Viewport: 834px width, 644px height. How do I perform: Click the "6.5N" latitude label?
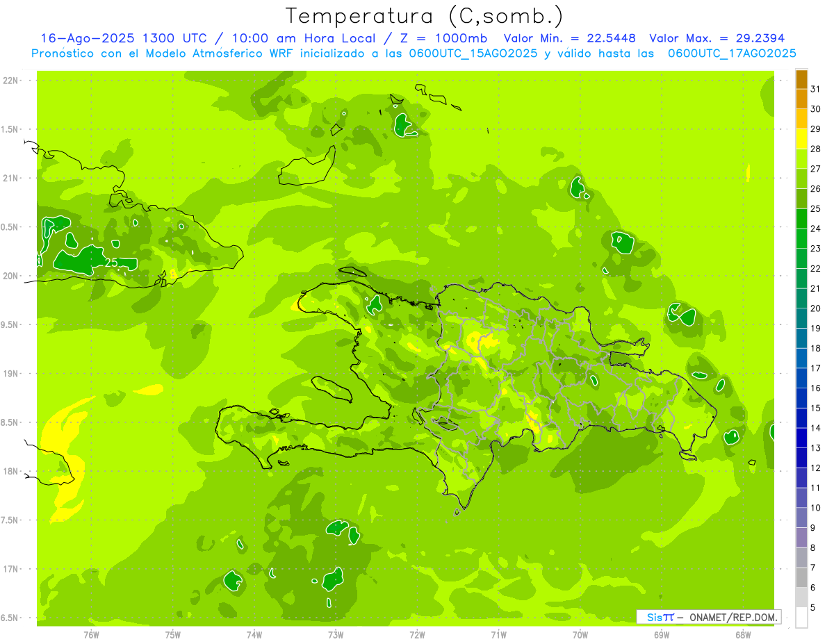point(10,618)
